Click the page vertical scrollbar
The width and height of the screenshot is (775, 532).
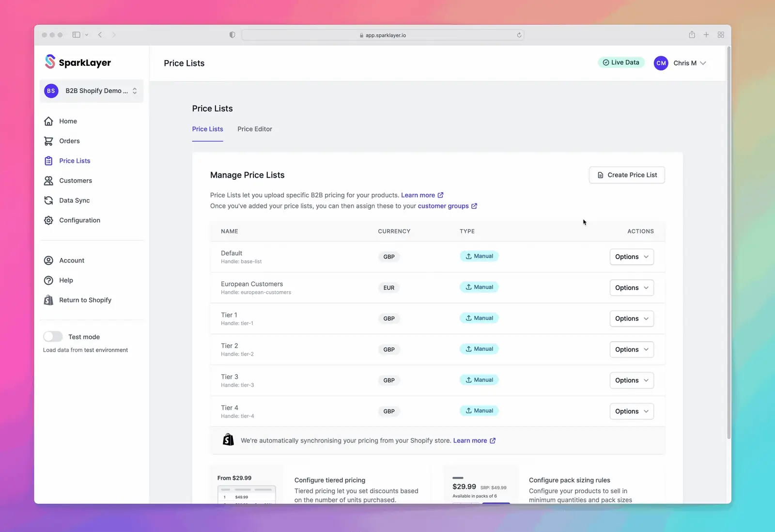728,242
